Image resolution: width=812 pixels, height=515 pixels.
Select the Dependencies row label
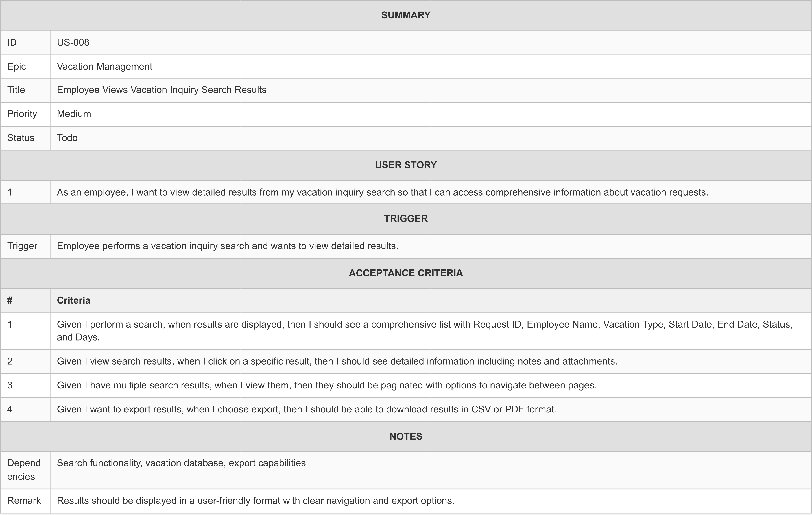[x=24, y=470]
